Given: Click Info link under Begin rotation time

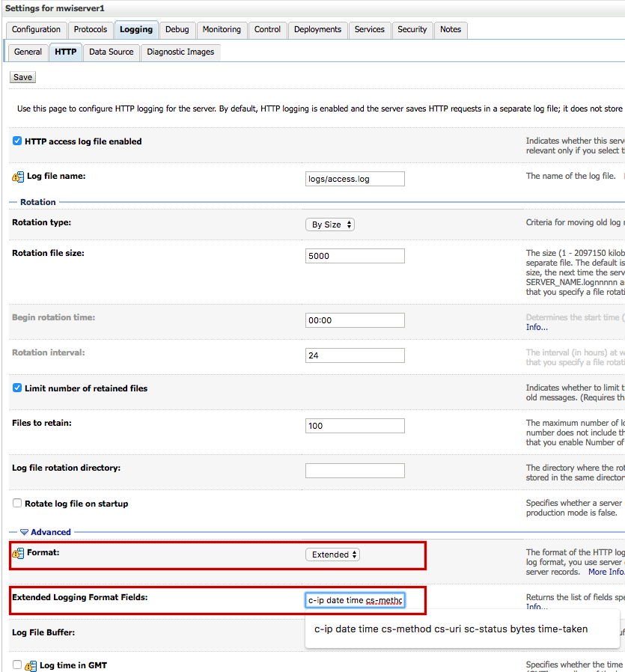Looking at the screenshot, I should (x=537, y=327).
